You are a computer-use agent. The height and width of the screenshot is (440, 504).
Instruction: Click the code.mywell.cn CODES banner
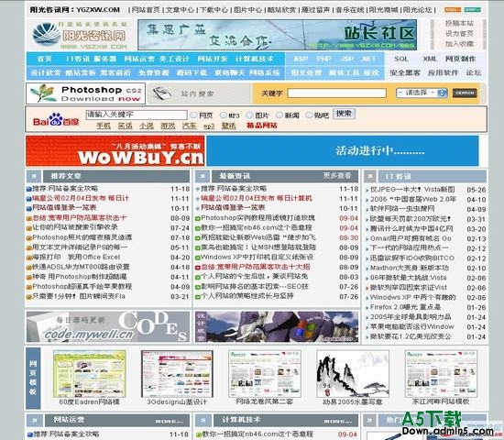click(x=108, y=326)
